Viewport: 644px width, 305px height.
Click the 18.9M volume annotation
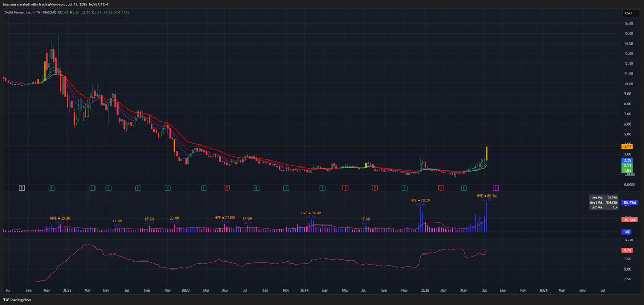click(247, 219)
